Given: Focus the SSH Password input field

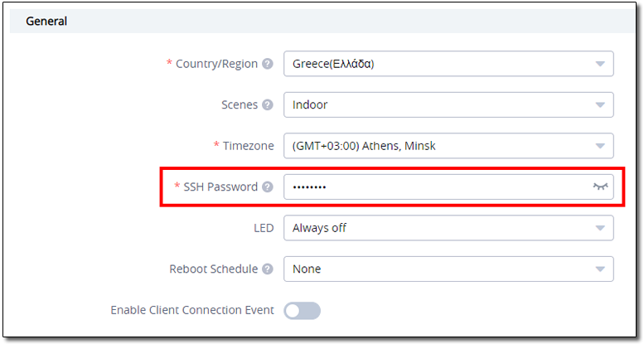Looking at the screenshot, I should (x=448, y=187).
